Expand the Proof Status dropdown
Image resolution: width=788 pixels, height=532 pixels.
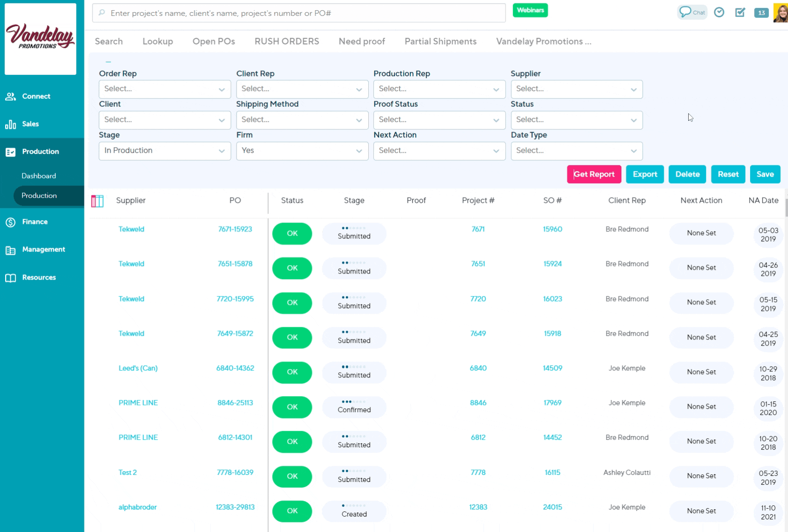point(439,120)
